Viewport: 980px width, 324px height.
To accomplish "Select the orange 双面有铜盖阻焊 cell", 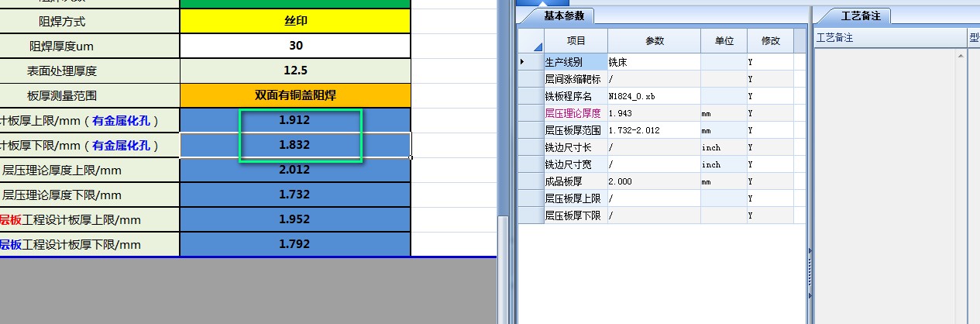I will (295, 95).
